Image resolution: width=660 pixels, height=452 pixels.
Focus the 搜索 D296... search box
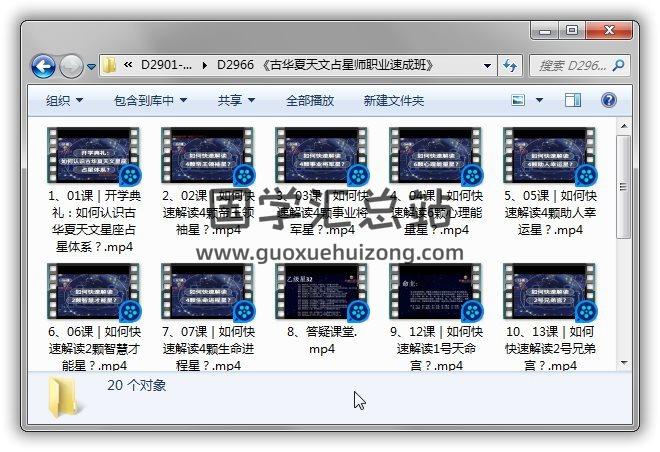pos(572,66)
